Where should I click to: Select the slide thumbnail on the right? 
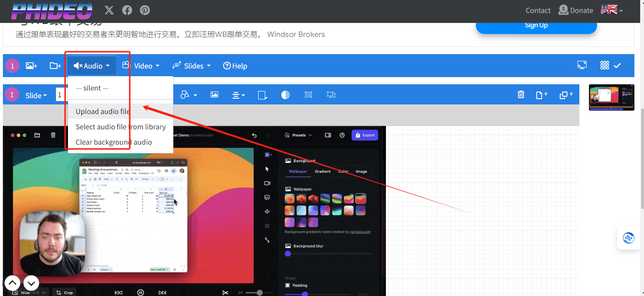coord(611,97)
